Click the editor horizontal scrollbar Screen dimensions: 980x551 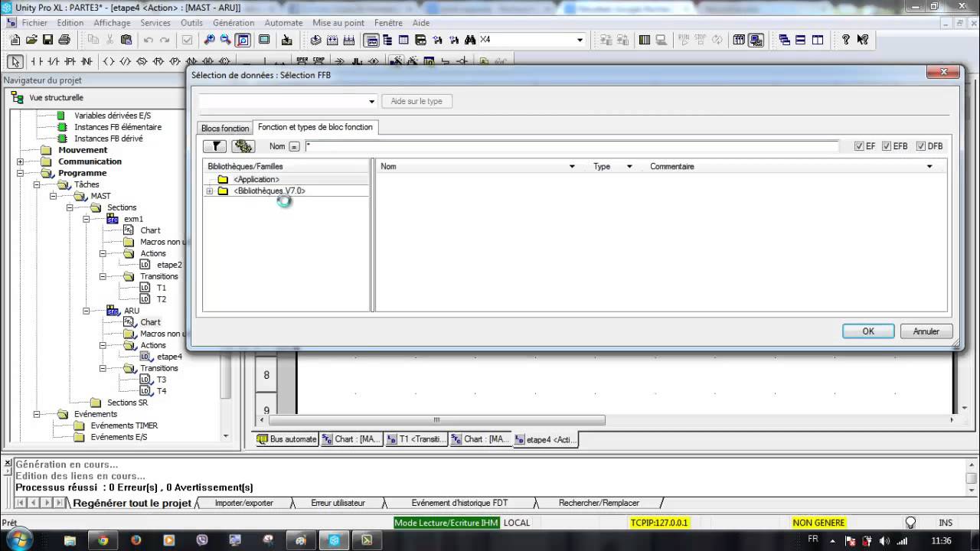pos(436,420)
